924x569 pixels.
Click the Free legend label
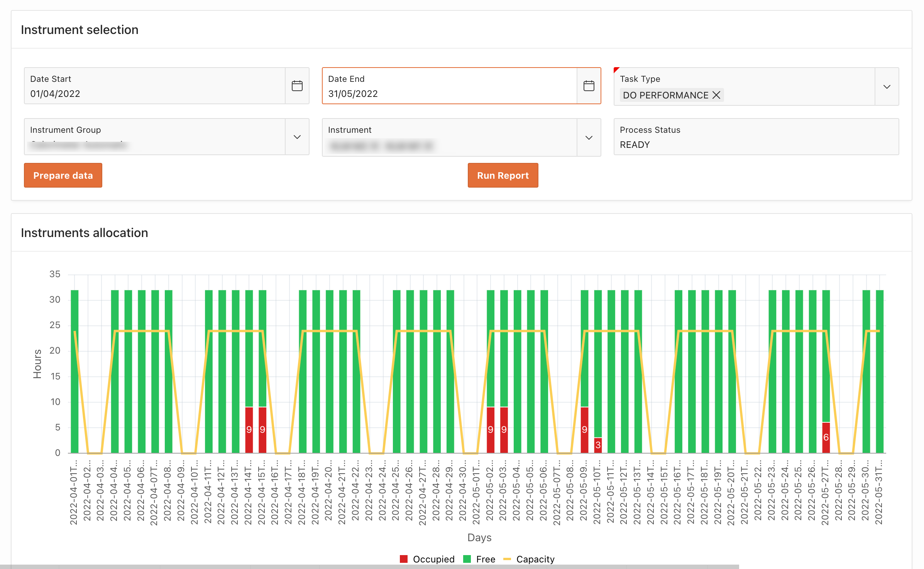click(486, 559)
